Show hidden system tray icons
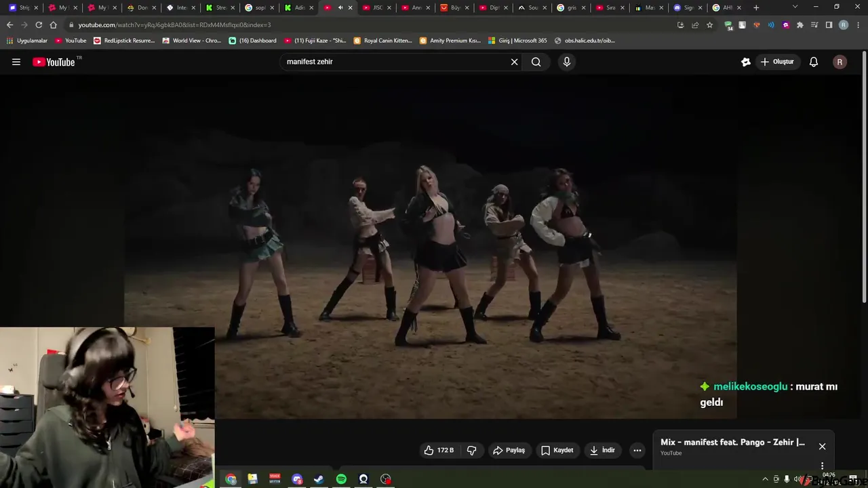The height and width of the screenshot is (488, 868). tap(766, 479)
